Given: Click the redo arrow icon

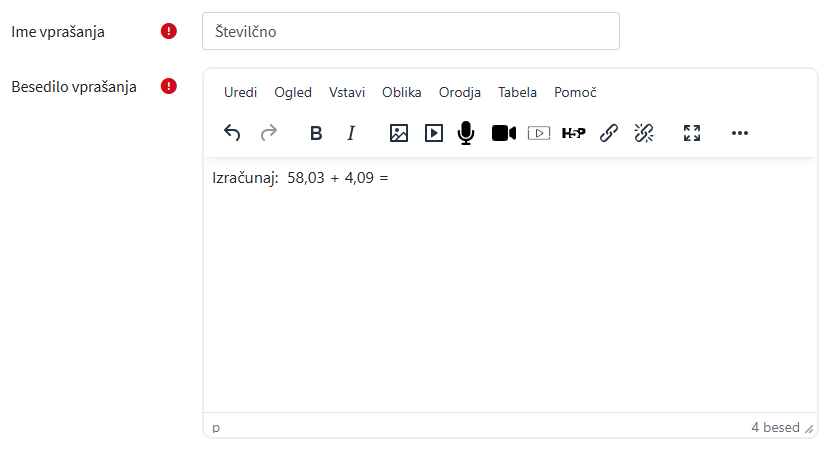Looking at the screenshot, I should point(268,133).
